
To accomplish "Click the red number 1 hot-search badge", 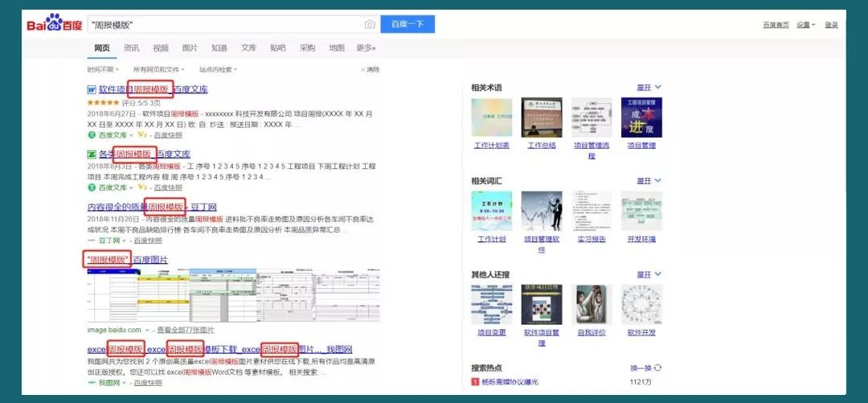I will 474,382.
